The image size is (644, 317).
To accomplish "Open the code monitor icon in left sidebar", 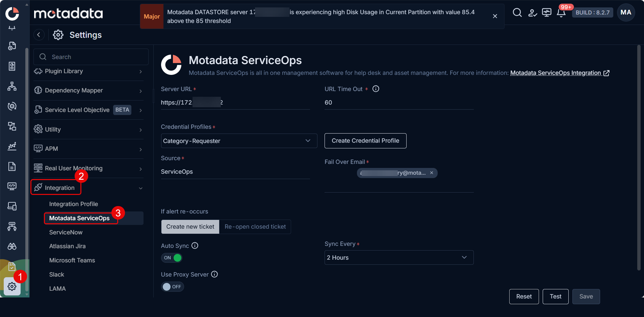I will pos(12,186).
